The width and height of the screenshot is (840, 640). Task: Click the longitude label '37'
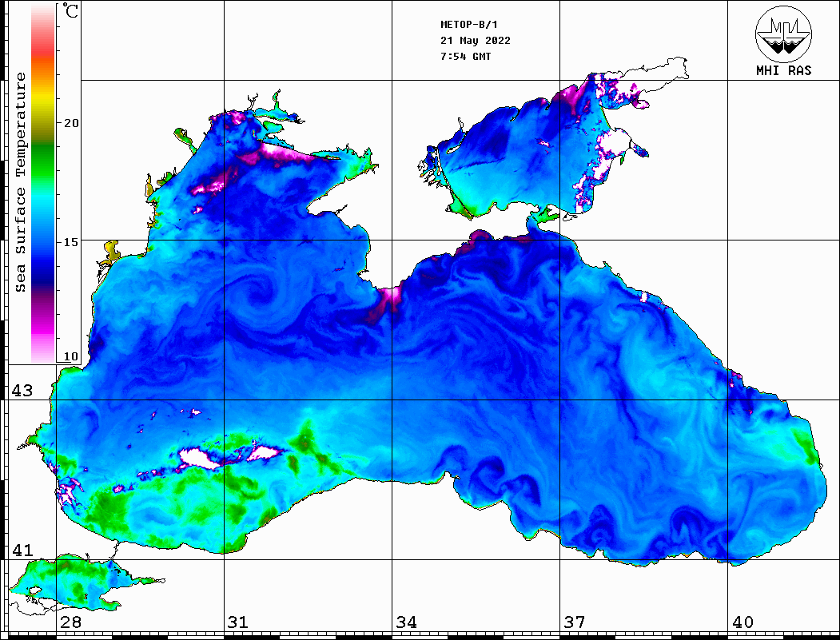pos(575,622)
